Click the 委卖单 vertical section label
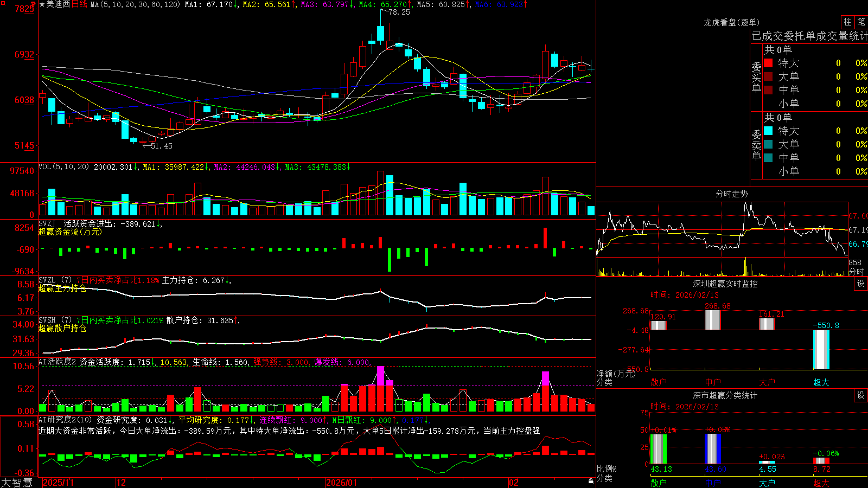Screen dimensions: 868x488 coord(756,145)
